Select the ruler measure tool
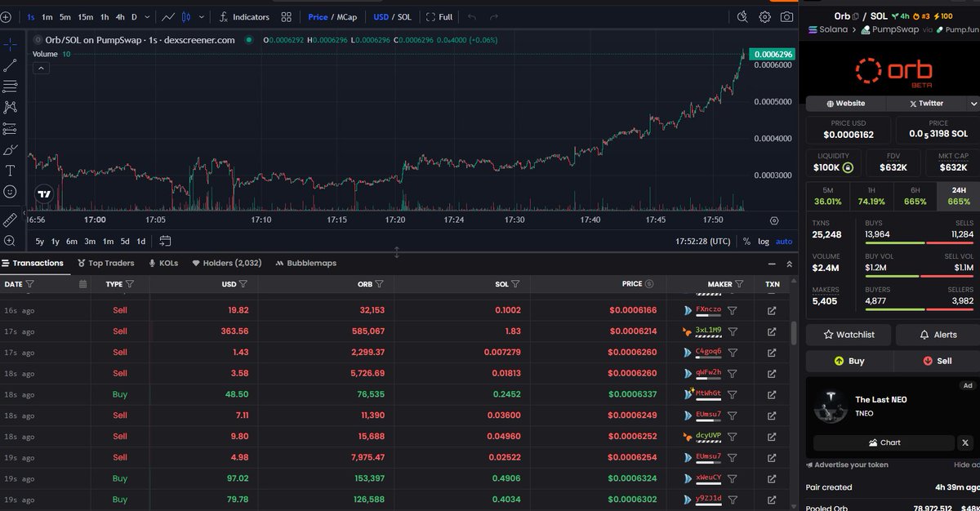The height and width of the screenshot is (511, 980). point(11,220)
